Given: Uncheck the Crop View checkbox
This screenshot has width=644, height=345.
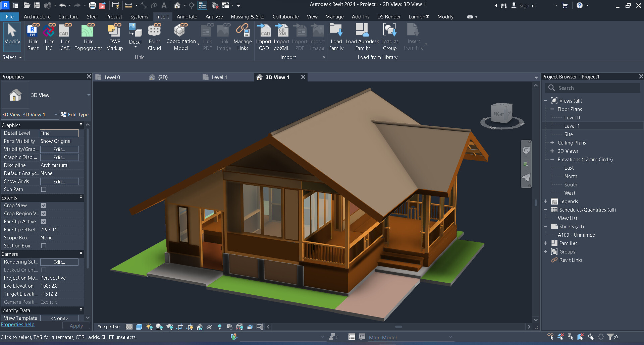Looking at the screenshot, I should tap(44, 206).
